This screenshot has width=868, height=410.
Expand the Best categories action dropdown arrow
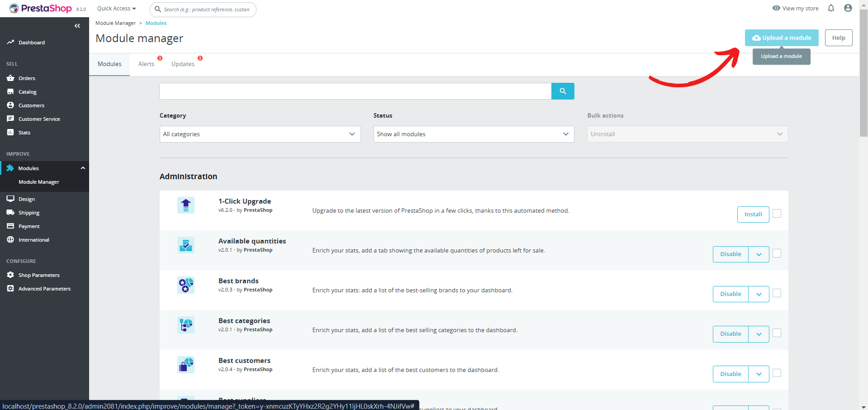click(759, 334)
